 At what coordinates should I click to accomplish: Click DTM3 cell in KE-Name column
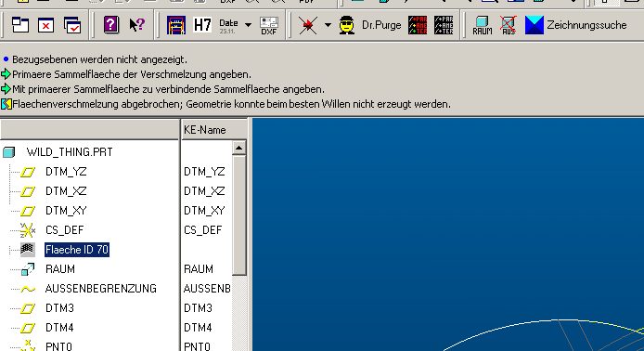click(198, 308)
